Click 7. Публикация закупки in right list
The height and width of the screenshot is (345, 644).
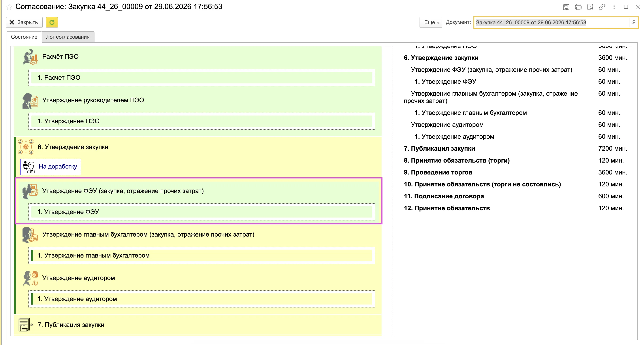439,148
